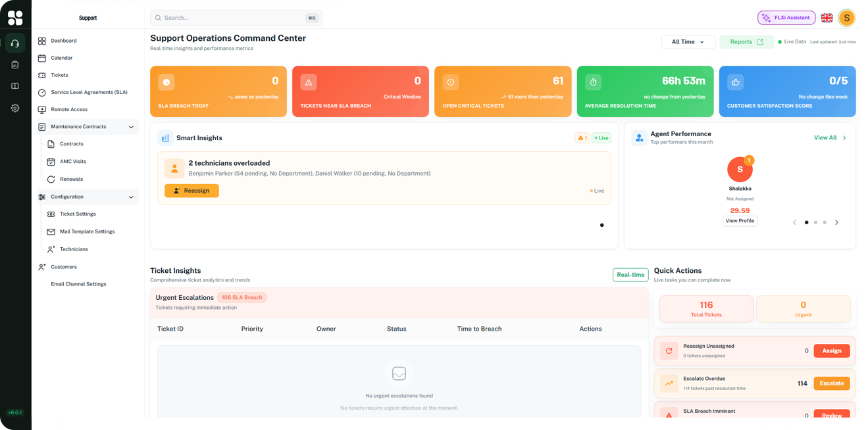Open the settings gear in the left rail
Image resolution: width=868 pixels, height=430 pixels.
(x=15, y=108)
